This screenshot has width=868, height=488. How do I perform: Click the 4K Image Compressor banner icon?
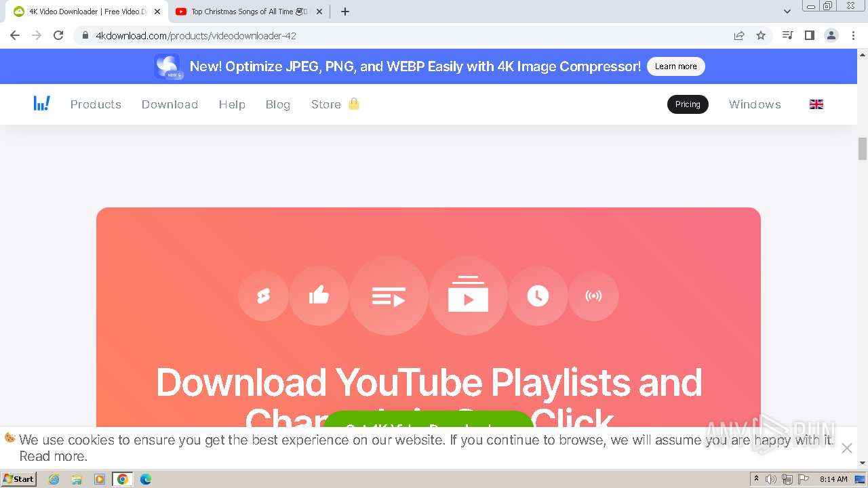tap(167, 66)
